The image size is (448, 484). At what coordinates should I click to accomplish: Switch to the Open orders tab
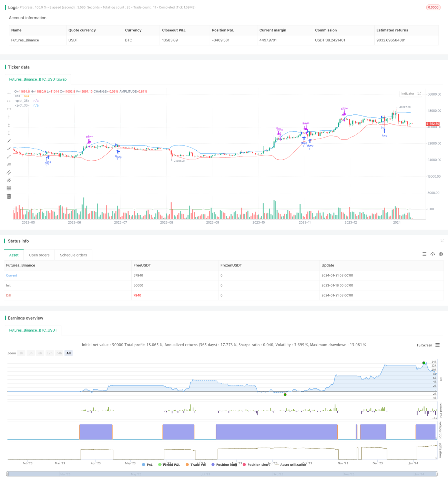click(x=39, y=255)
